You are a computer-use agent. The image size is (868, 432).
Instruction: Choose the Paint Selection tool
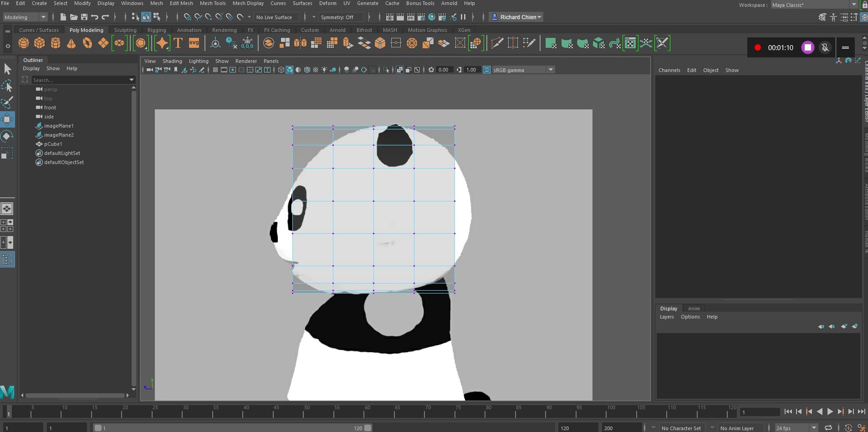(7, 103)
